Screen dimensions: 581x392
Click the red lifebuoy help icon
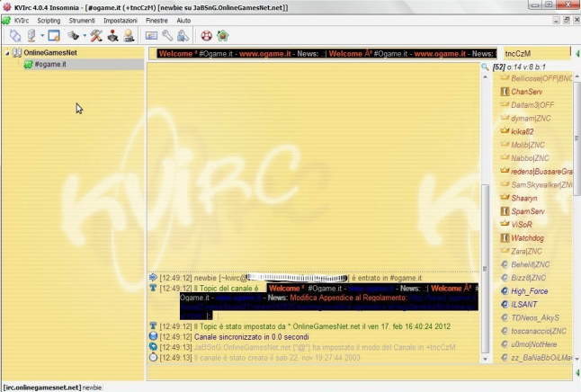click(206, 36)
